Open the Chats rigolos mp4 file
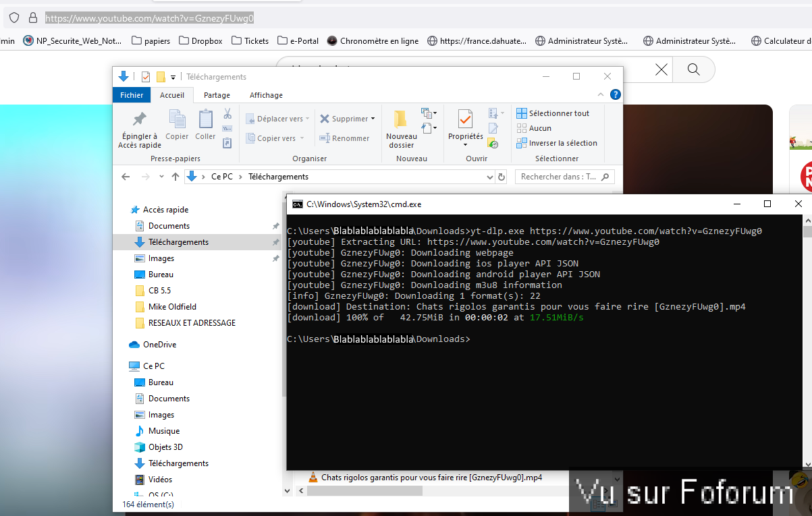Image resolution: width=812 pixels, height=516 pixels. click(x=431, y=478)
